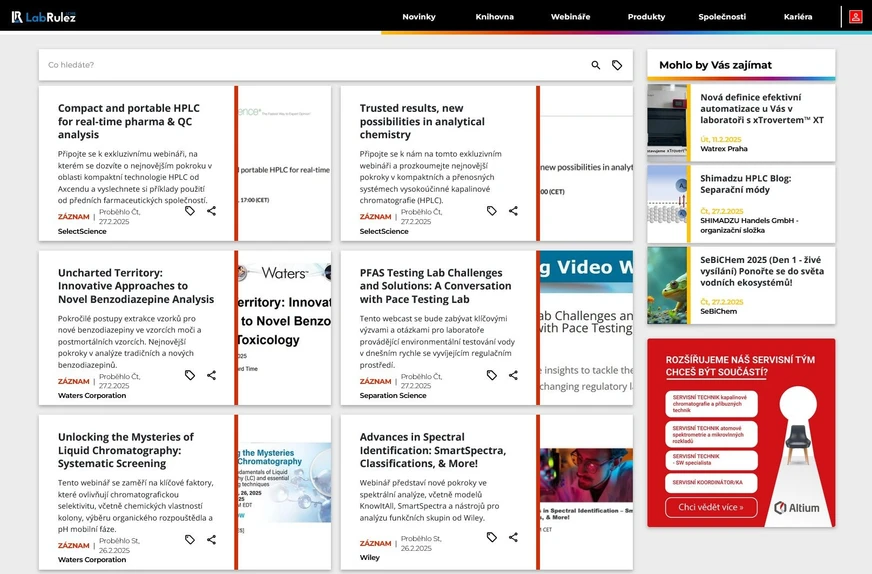Open 'Advances in Spectral Identification' title
Screen dimensions: 872x574
[433, 450]
